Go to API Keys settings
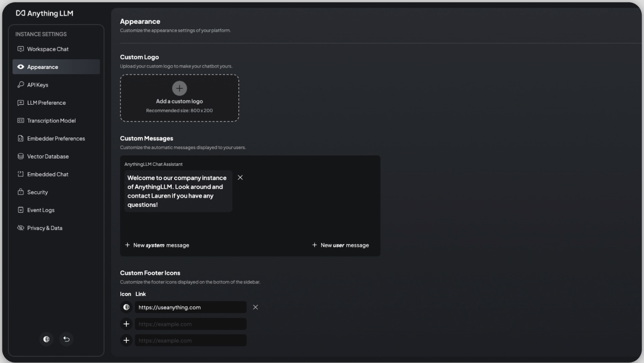Image resolution: width=644 pixels, height=363 pixels. [x=56, y=85]
